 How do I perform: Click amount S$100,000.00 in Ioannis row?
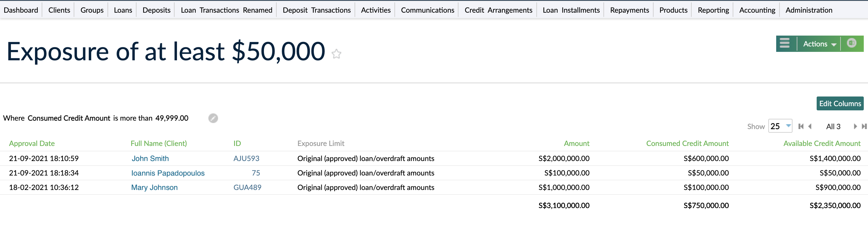(x=567, y=173)
